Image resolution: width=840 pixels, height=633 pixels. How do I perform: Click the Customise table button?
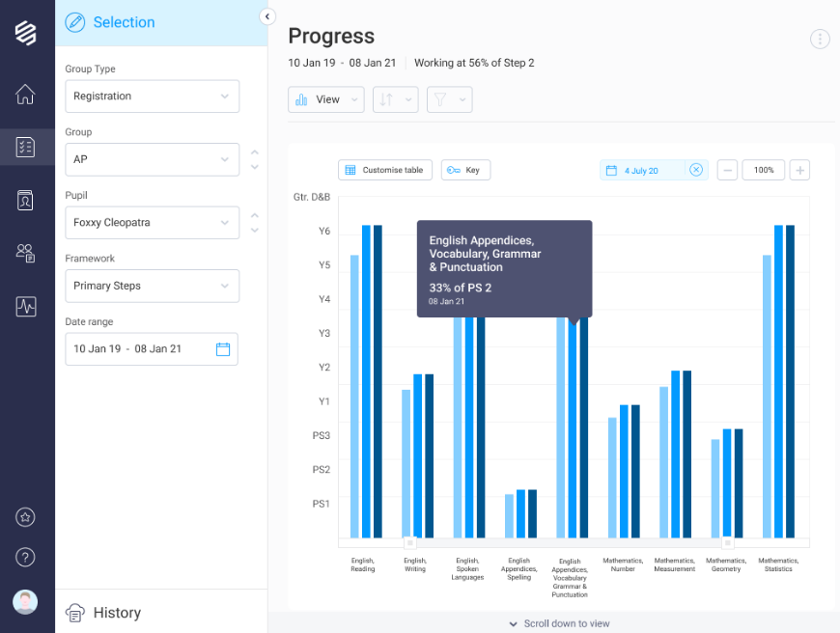tap(385, 170)
